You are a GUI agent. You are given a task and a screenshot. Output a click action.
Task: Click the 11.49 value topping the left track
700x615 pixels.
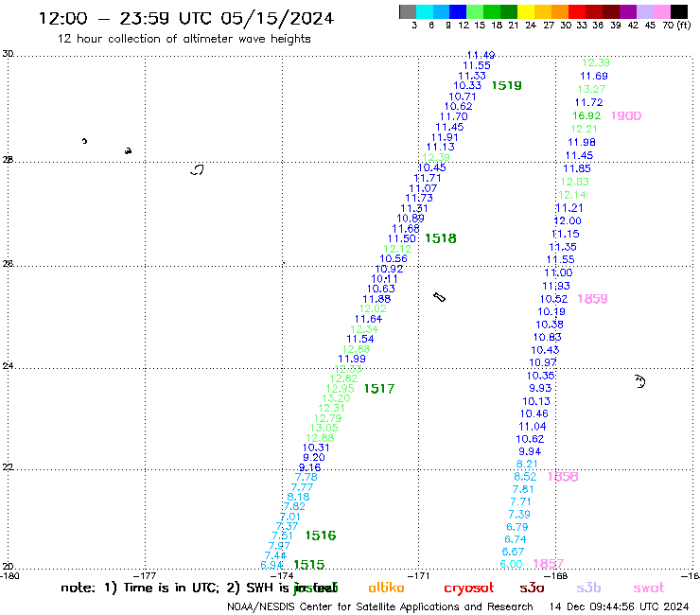tap(481, 55)
